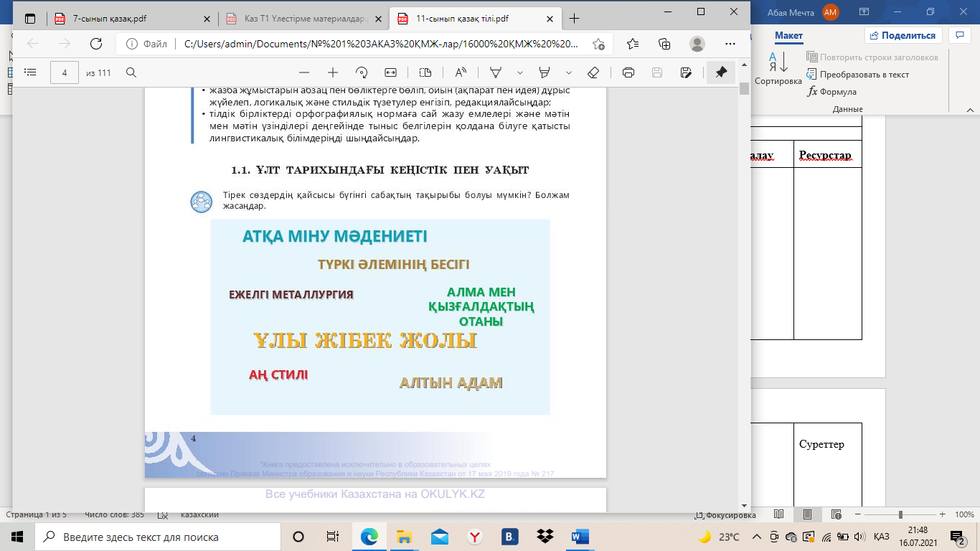This screenshot has width=980, height=551.
Task: Show hidden system tray icons
Action: coord(757,537)
